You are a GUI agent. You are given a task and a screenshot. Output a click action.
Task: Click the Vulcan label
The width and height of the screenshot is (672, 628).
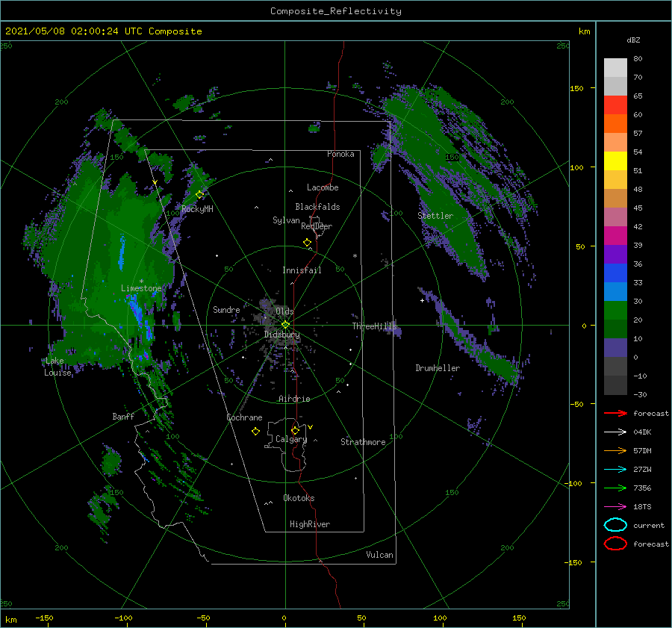379,555
